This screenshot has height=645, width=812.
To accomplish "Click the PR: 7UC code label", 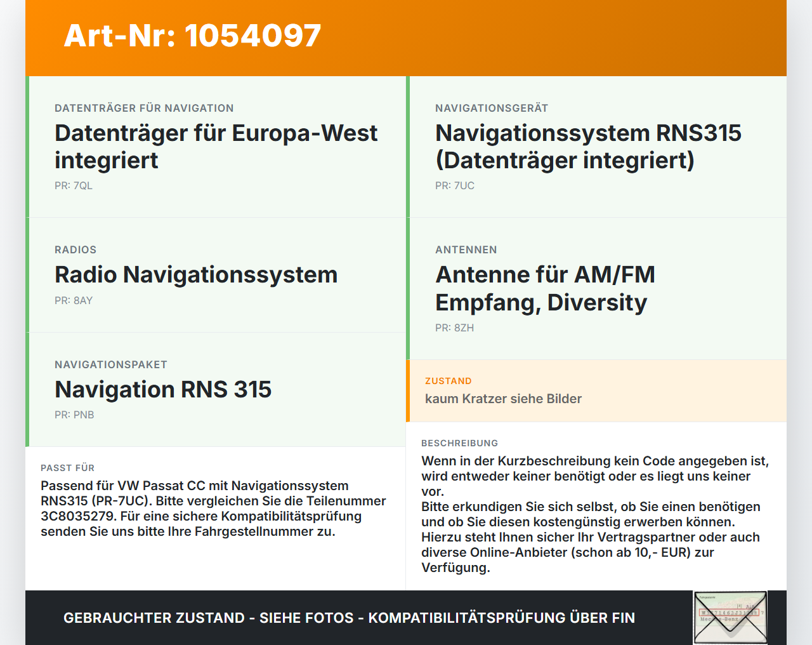I will (x=455, y=186).
